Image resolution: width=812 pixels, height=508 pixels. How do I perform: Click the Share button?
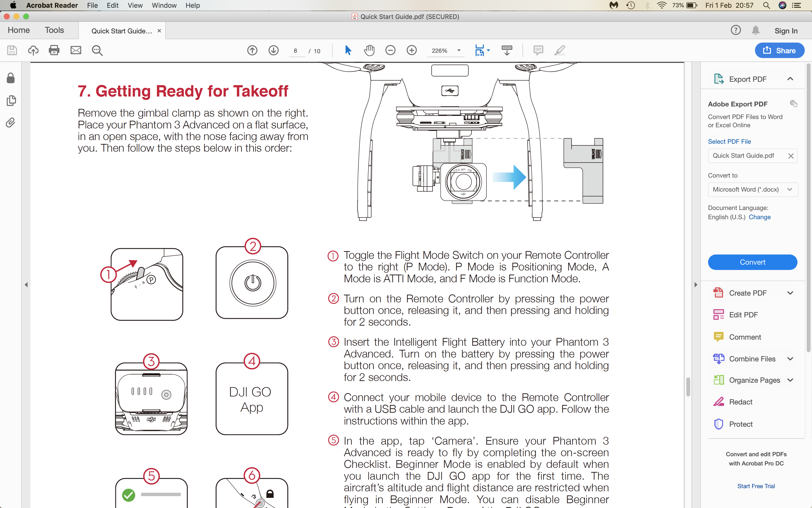pos(779,50)
